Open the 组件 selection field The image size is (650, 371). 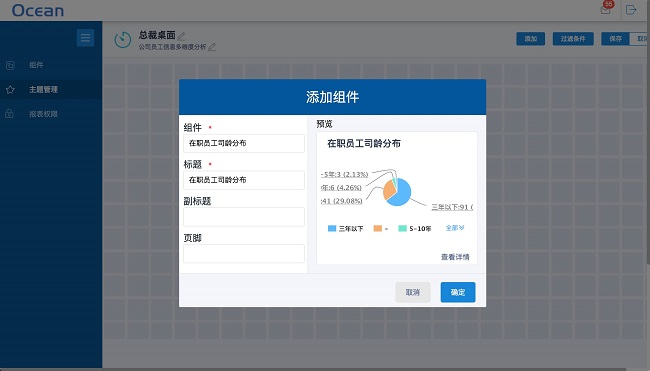(x=244, y=143)
